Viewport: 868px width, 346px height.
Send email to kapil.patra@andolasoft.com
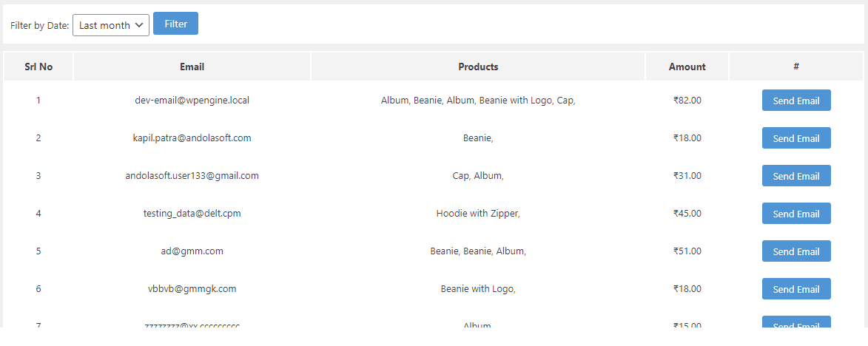(796, 138)
